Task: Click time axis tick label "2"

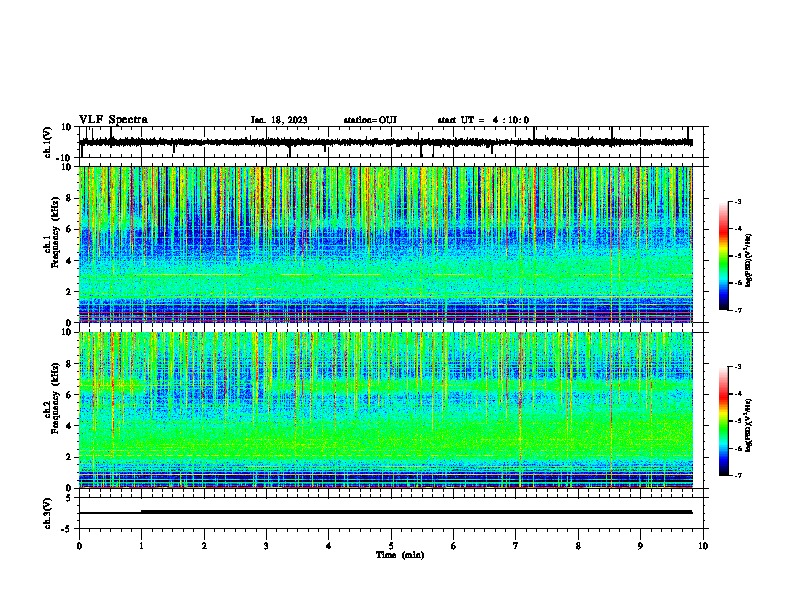Action: (204, 546)
